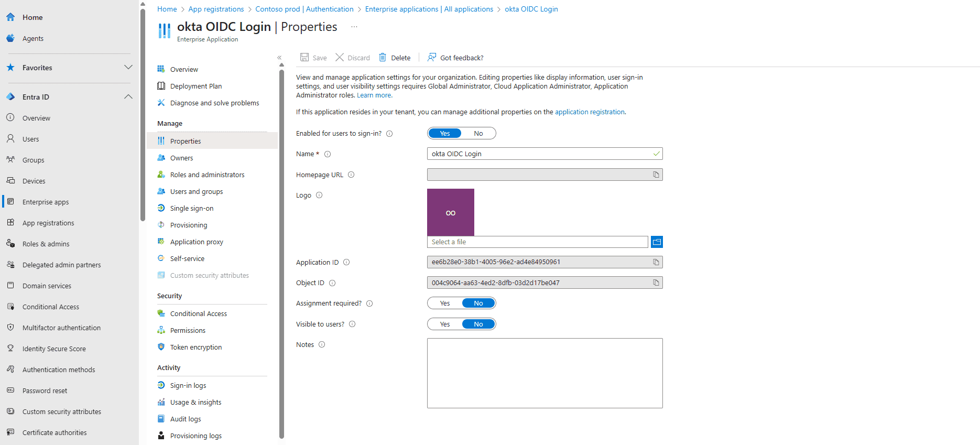Viewport: 980px width, 445px height.
Task: Open Enterprise apps in left sidebar
Action: [x=69, y=202]
